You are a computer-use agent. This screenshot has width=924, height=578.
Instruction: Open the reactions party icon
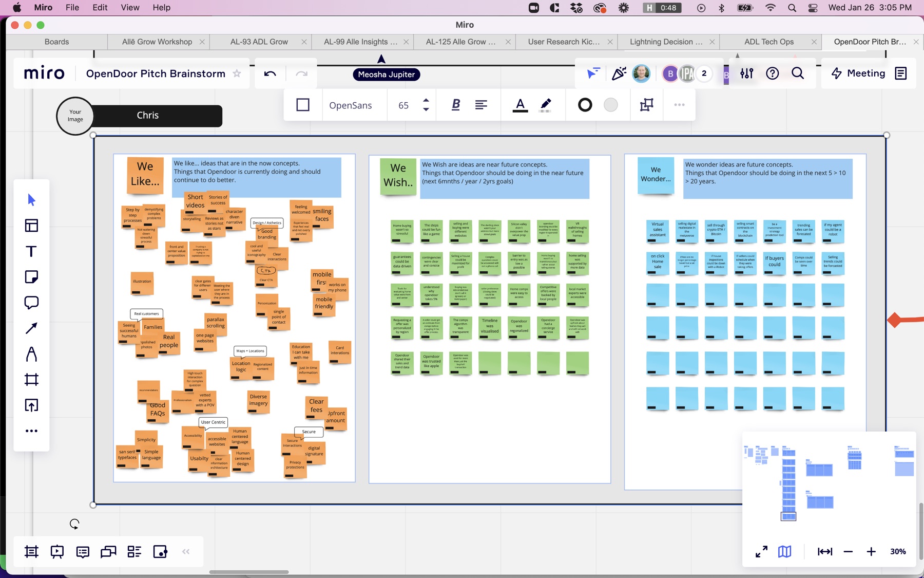(619, 73)
